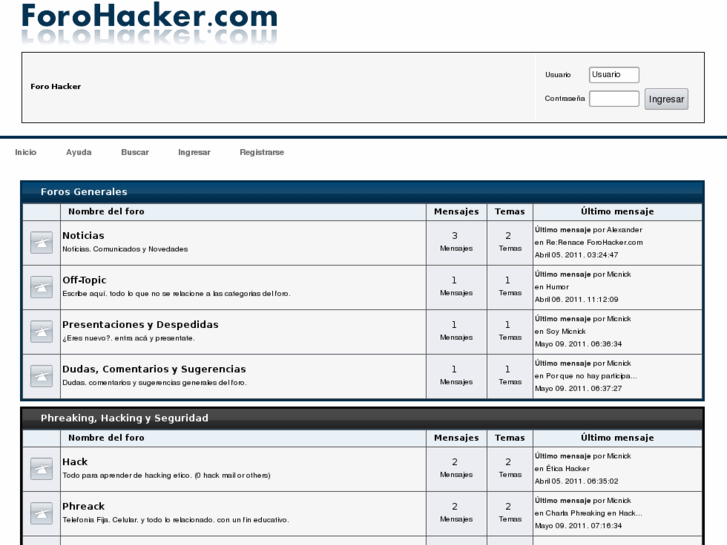Click the Noticias forum status icon

pos(41,243)
